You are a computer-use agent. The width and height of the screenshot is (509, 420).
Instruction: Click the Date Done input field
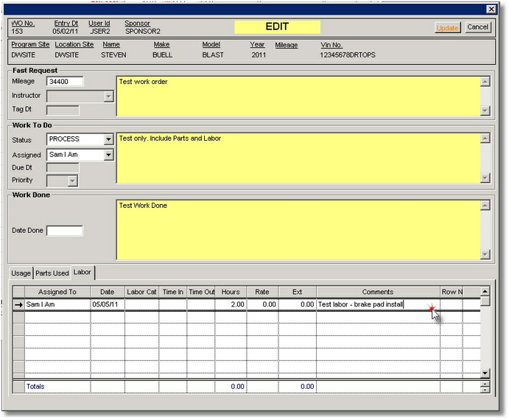[x=65, y=231]
